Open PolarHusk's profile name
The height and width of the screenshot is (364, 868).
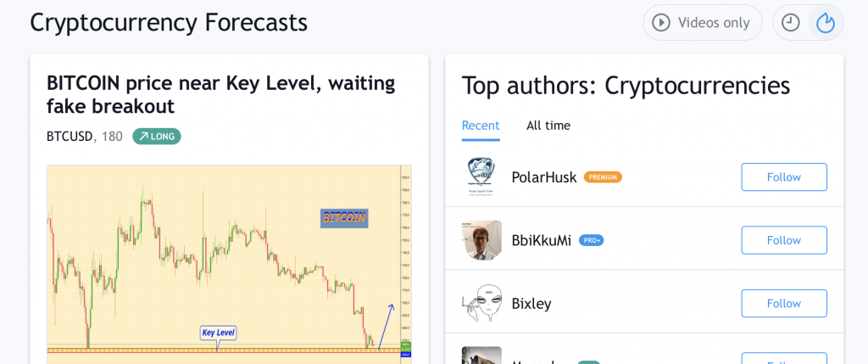(544, 177)
